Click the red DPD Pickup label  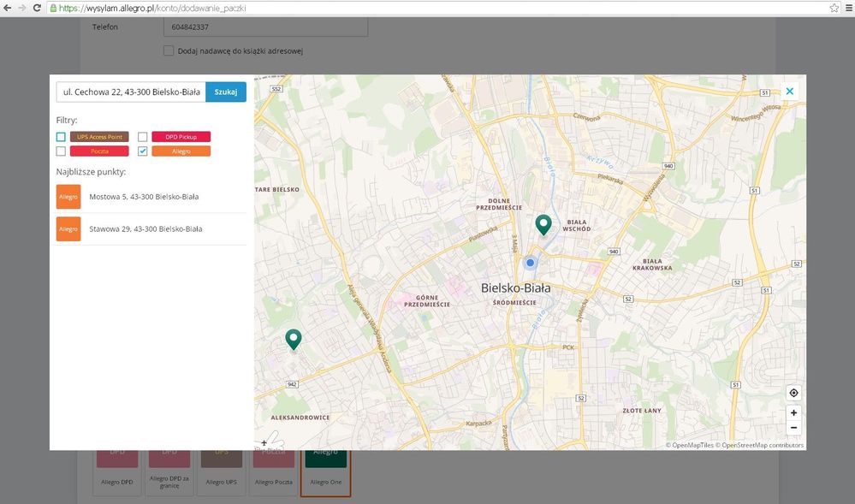(x=181, y=137)
